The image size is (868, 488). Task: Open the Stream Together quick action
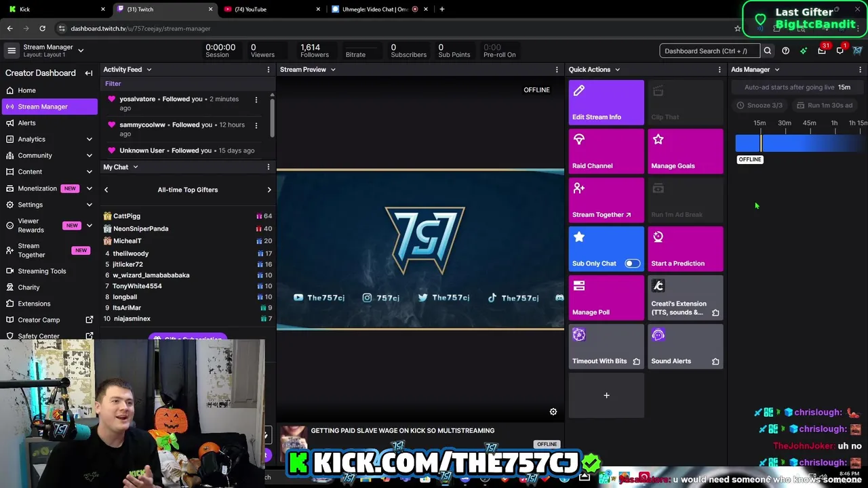pyautogui.click(x=606, y=200)
